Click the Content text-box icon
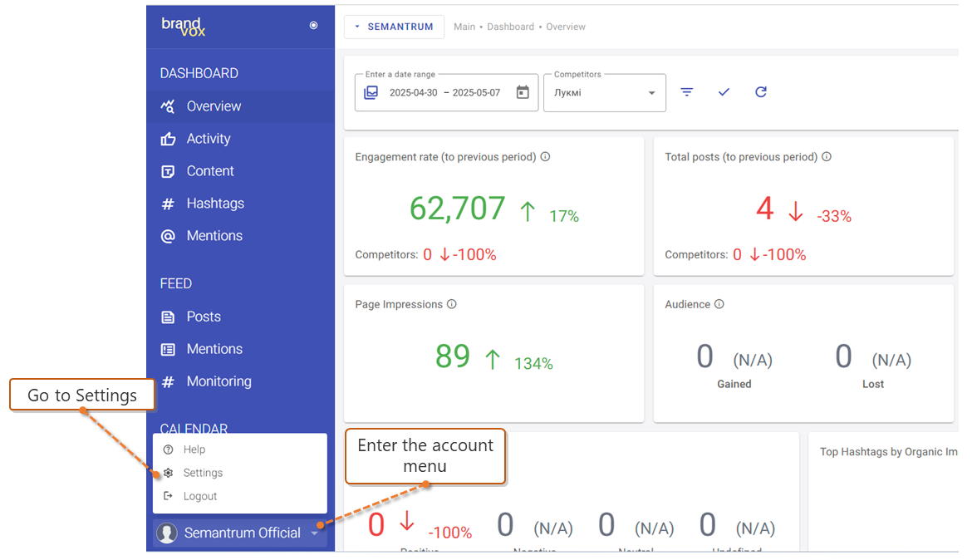 [167, 171]
